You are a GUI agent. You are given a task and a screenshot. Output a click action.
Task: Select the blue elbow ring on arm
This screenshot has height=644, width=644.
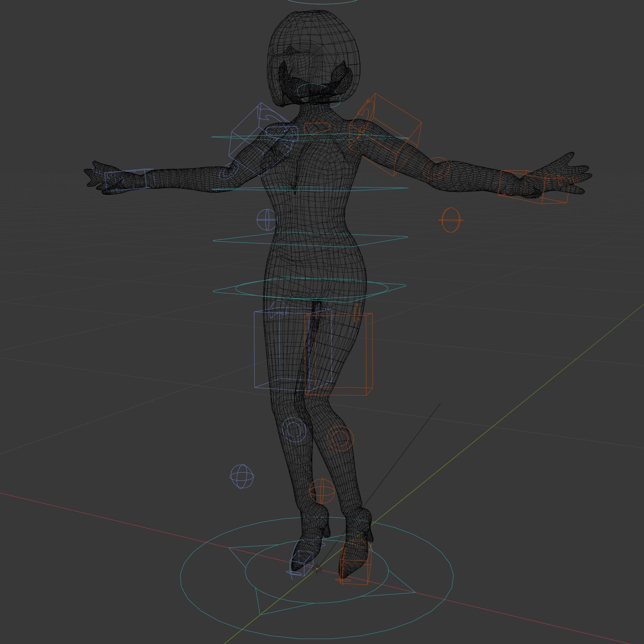[x=230, y=172]
